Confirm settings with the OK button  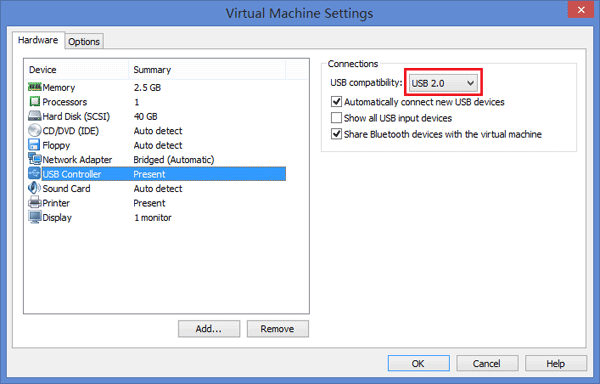pyautogui.click(x=418, y=363)
